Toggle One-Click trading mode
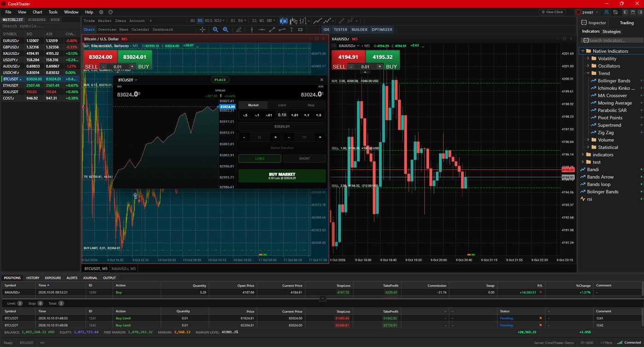 pos(552,12)
